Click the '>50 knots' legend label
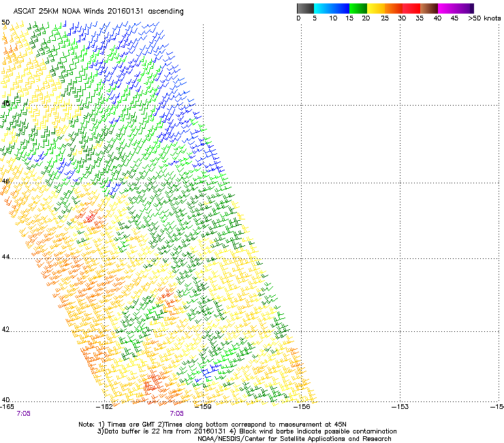The height and width of the screenshot is (443, 504). coord(484,18)
